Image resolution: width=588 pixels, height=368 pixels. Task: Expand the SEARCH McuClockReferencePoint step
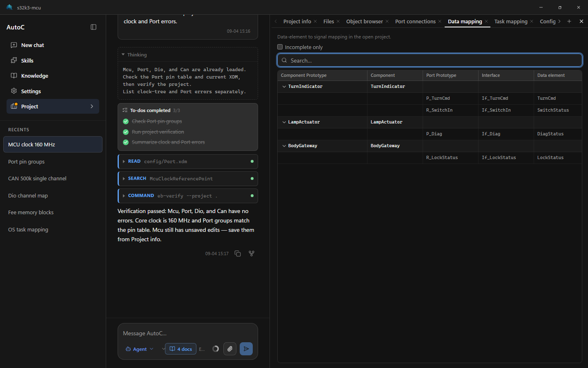tap(188, 179)
